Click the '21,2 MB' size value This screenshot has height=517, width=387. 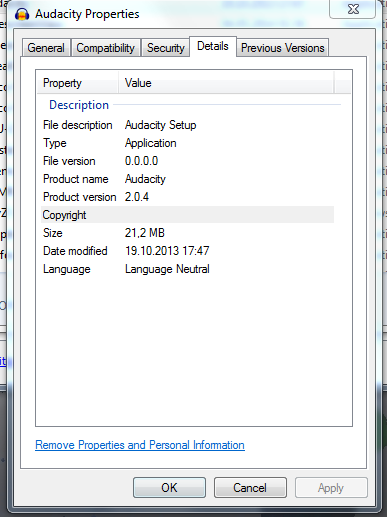pyautogui.click(x=145, y=233)
